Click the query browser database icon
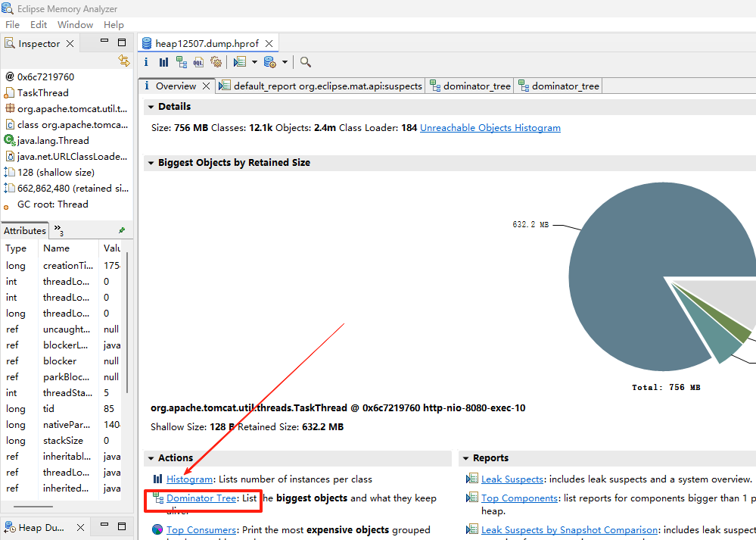The height and width of the screenshot is (540, 756). 270,62
